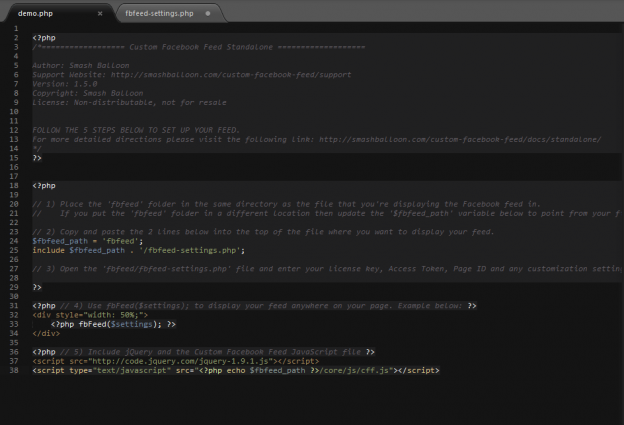Click the standalone docs URL in comment
624x425 pixels.
click(x=460, y=139)
